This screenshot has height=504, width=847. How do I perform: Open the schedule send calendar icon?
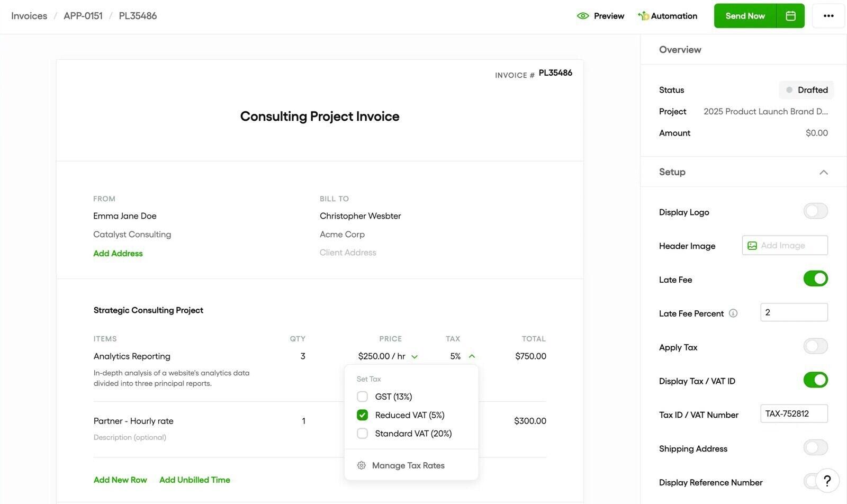790,16
